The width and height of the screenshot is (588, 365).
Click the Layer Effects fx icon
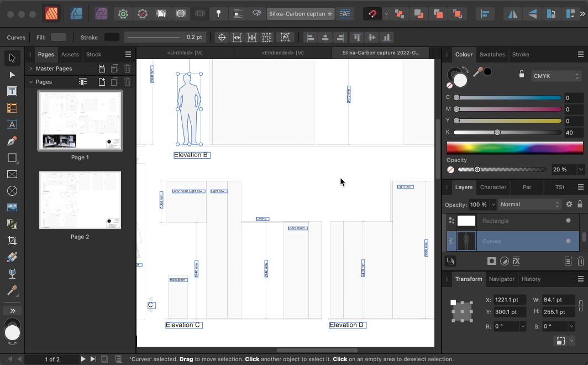[x=516, y=261]
